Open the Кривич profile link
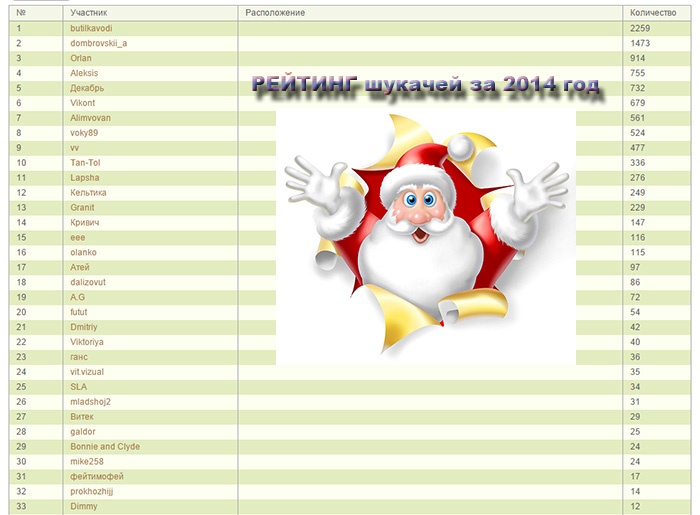 pos(85,223)
